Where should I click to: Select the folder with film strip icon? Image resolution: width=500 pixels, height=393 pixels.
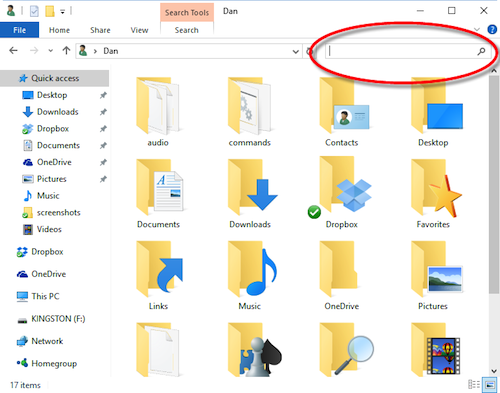[x=436, y=349]
